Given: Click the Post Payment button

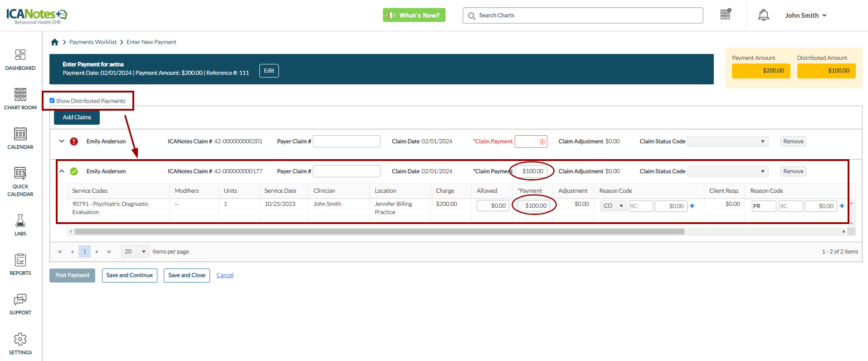Looking at the screenshot, I should [72, 275].
